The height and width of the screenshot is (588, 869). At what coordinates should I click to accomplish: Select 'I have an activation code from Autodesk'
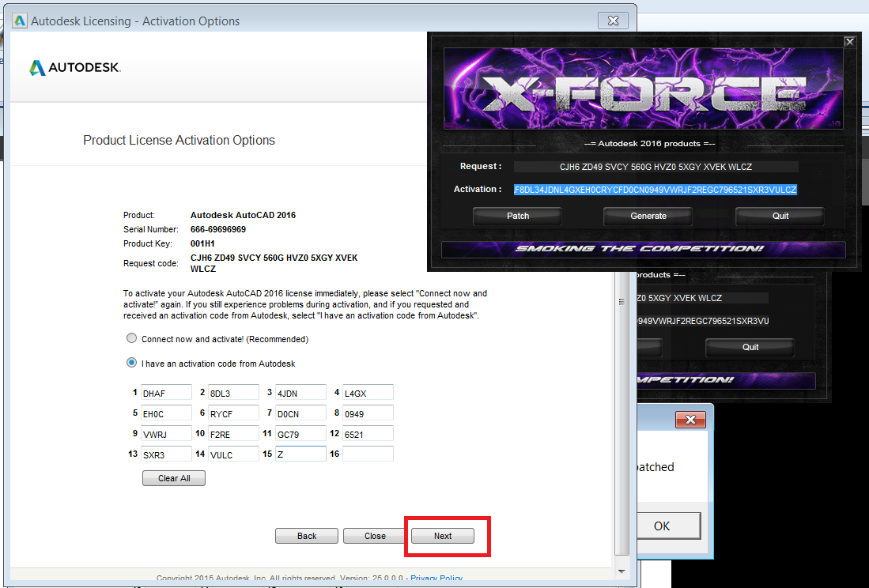coord(131,362)
